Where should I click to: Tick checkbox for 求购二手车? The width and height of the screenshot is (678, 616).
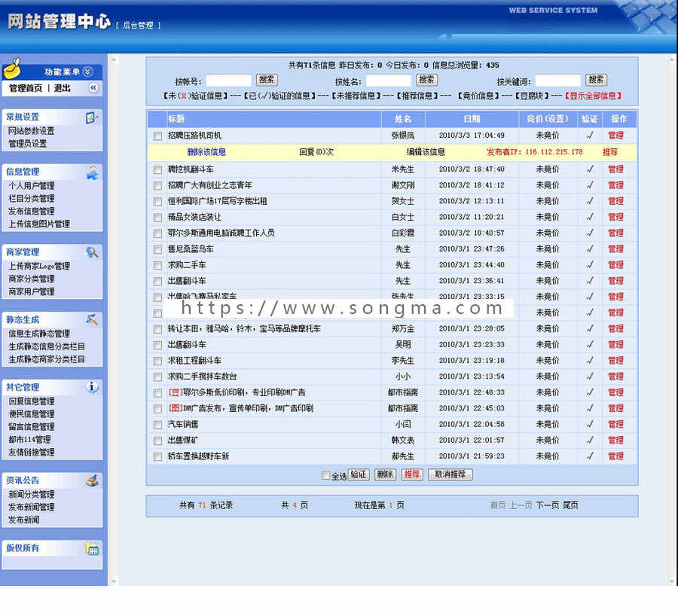pos(157,265)
